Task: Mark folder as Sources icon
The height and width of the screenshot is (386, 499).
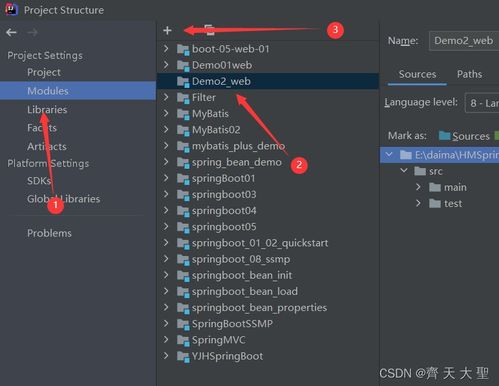Action: [445, 136]
